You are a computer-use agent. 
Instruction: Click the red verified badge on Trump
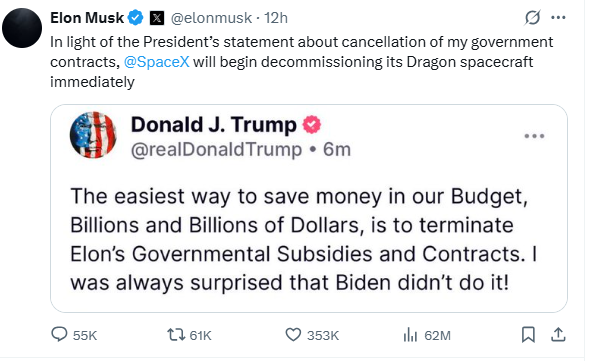(x=312, y=125)
